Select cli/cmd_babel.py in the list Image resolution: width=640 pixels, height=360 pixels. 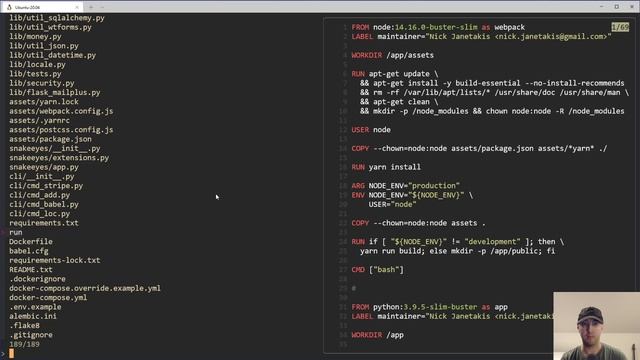[x=44, y=204]
